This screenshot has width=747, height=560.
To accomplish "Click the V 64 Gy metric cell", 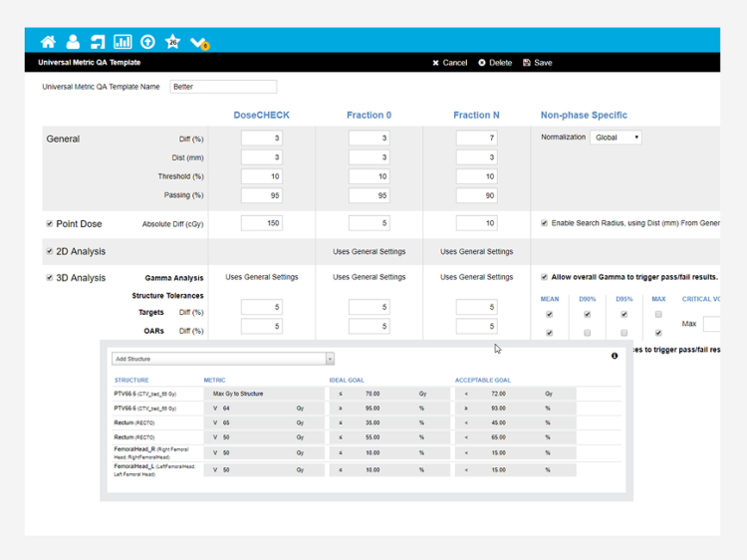I will 264,409.
